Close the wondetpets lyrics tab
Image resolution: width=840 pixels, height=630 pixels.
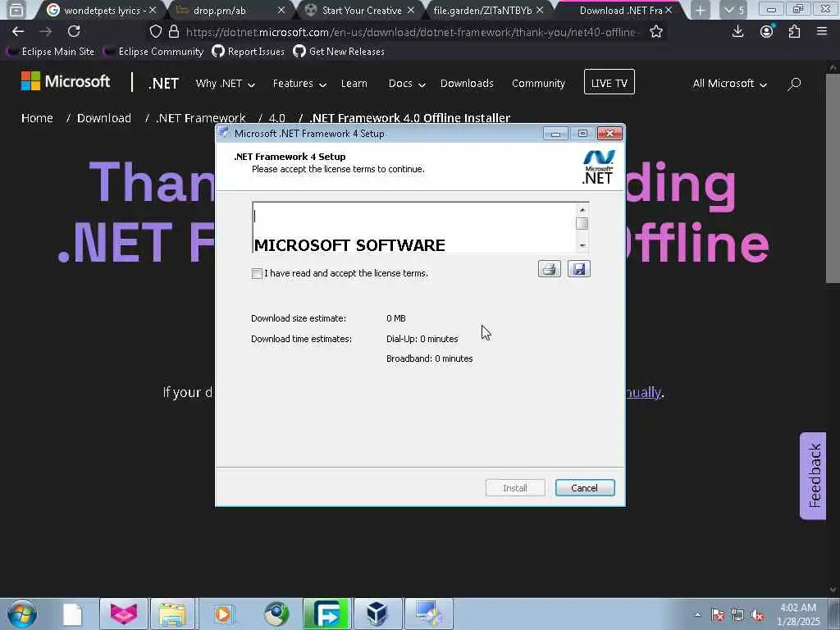tap(153, 10)
